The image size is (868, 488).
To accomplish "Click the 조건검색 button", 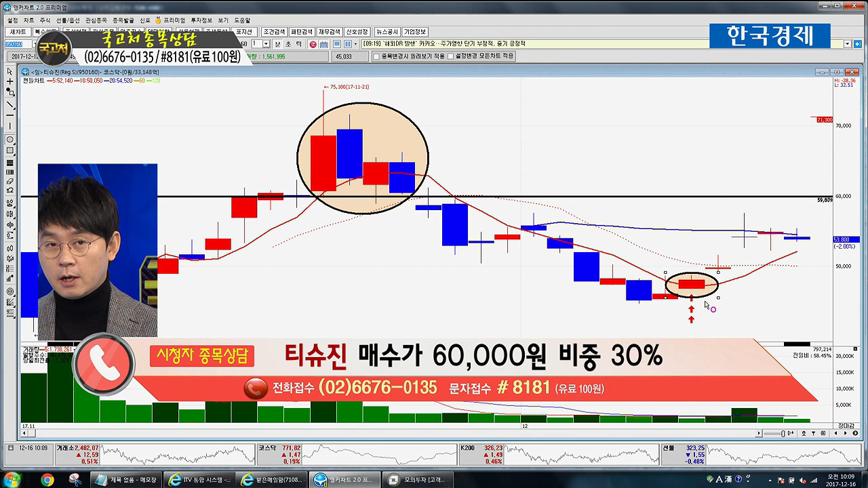I will point(274,32).
